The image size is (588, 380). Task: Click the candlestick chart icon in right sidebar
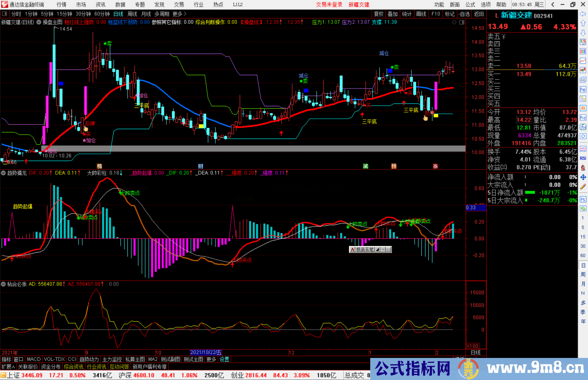coord(583,70)
